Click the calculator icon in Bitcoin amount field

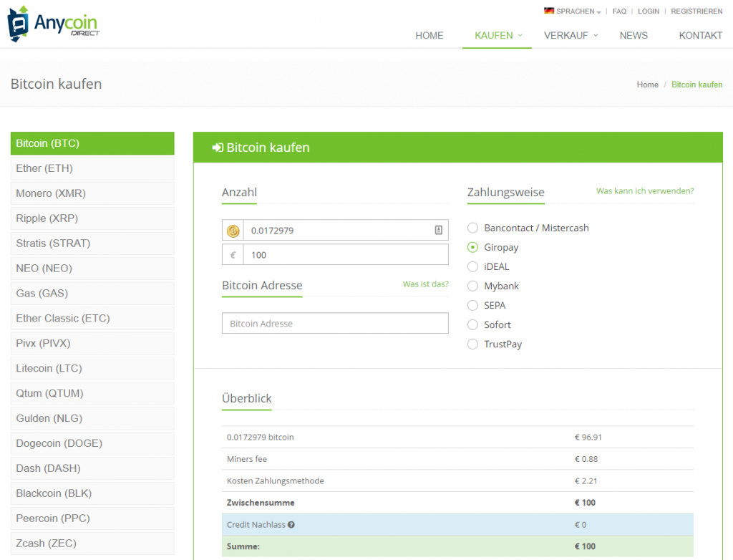point(439,230)
